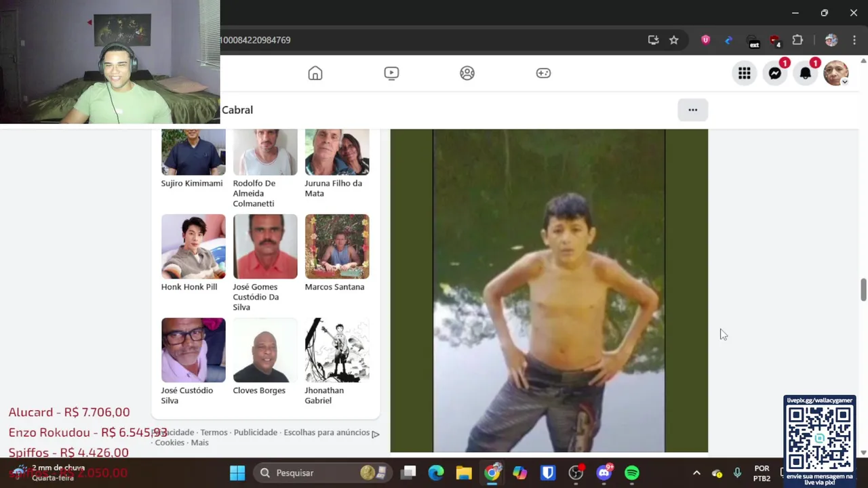Click the address bar URL text

point(256,40)
